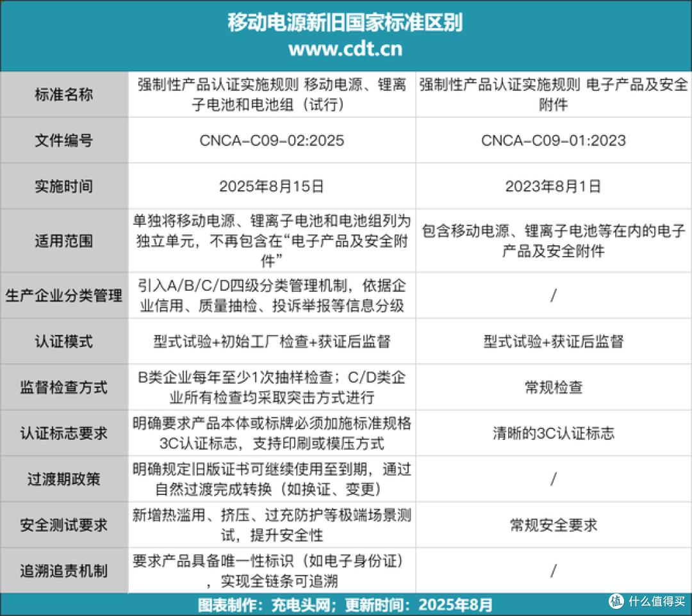692x616 pixels.
Task: Click the title 移动电源新旧国家标准区别
Action: pos(345,22)
